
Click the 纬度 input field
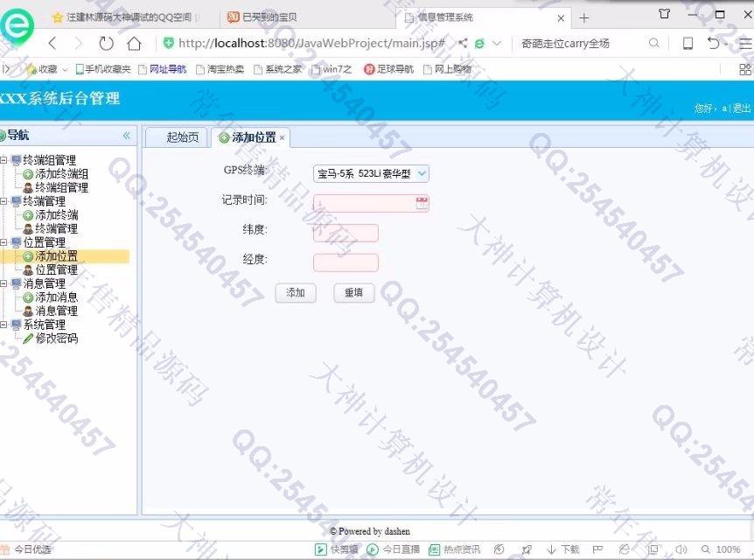[x=346, y=233]
